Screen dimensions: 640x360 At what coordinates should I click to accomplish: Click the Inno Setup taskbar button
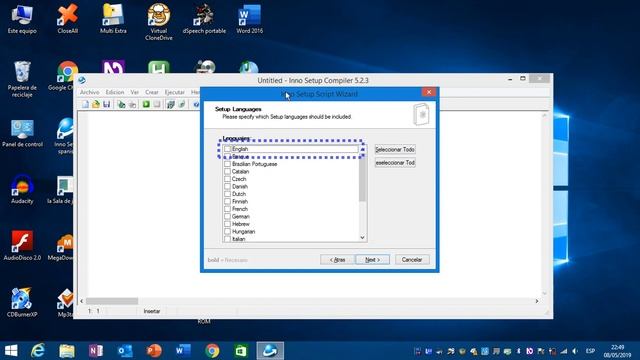pos(270,351)
